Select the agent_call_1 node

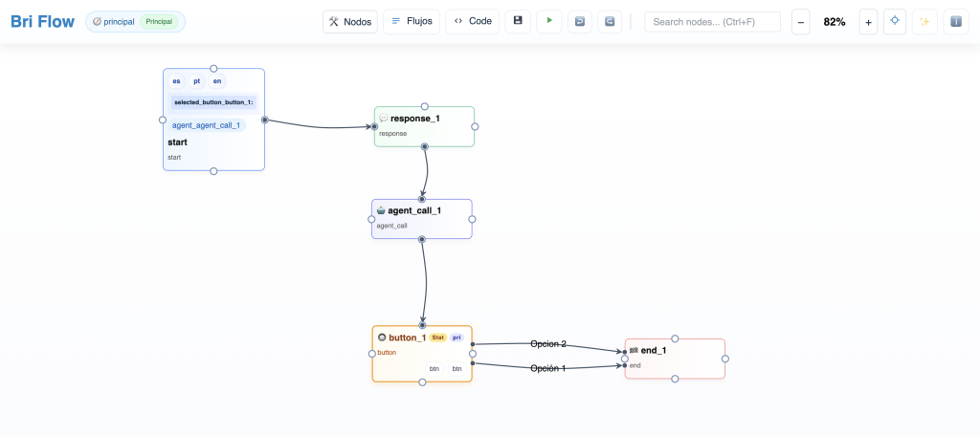[x=421, y=219]
